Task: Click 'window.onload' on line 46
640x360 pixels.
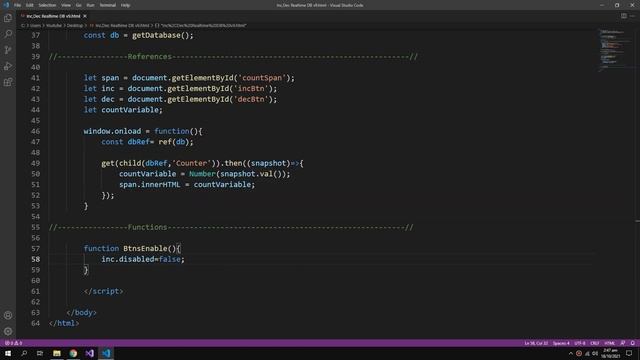Action: pyautogui.click(x=112, y=131)
